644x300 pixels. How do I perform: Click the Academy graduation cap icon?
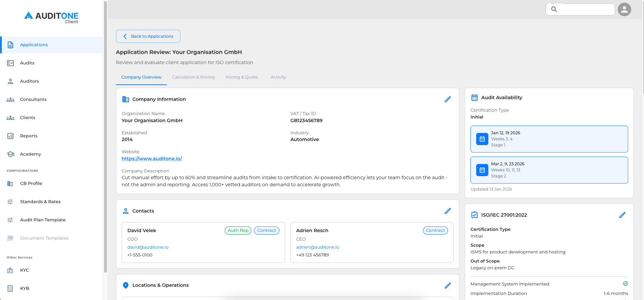10,154
